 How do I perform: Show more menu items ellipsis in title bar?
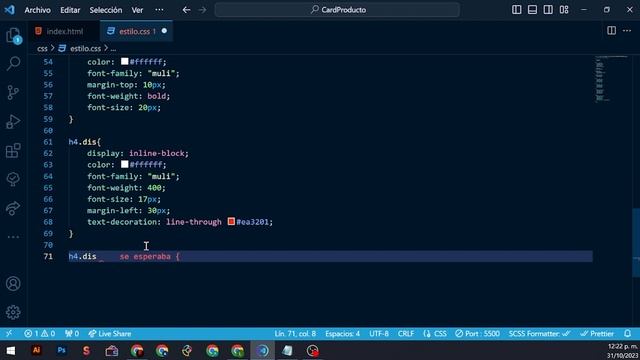pyautogui.click(x=159, y=10)
